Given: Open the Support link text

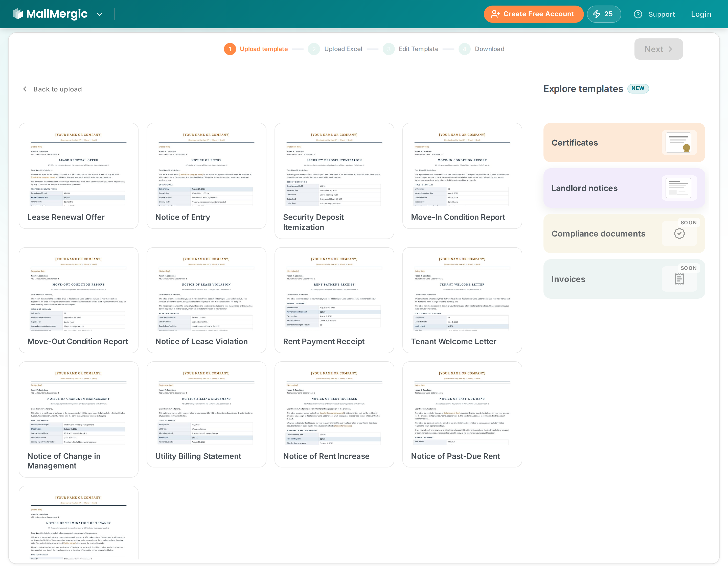Looking at the screenshot, I should 661,14.
